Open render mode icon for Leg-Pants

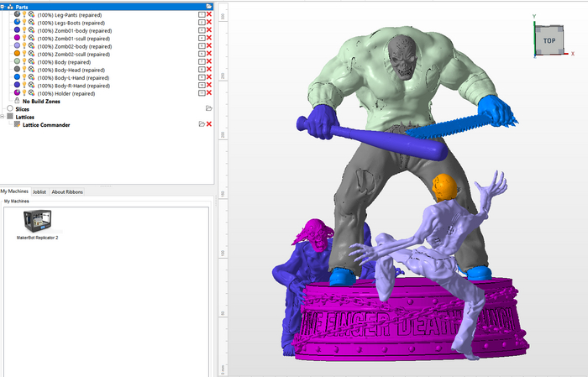tap(32, 14)
